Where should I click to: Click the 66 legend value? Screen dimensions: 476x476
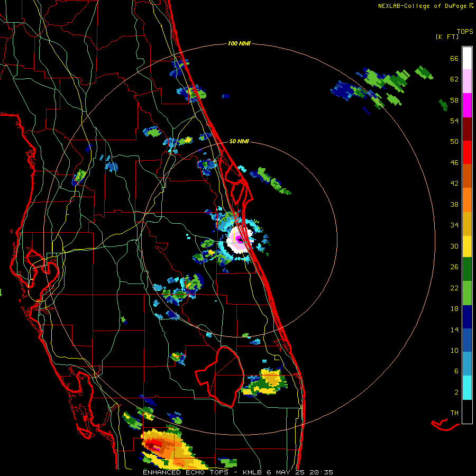454,59
